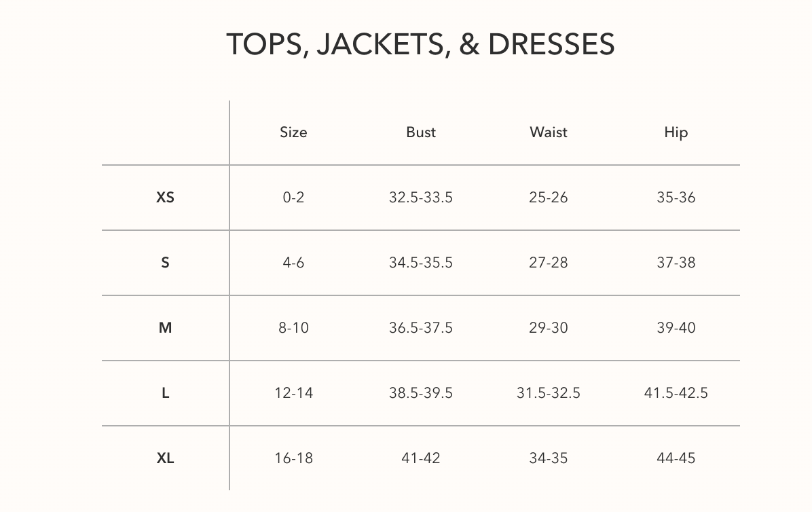The width and height of the screenshot is (812, 512).
Task: Click the 35-36 hip measurement
Action: [676, 198]
